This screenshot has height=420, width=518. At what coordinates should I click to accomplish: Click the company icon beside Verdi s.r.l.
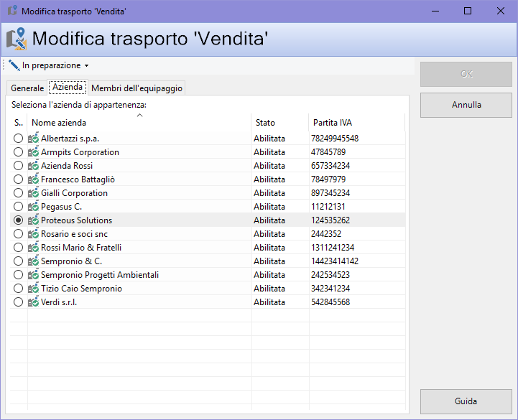(x=33, y=302)
